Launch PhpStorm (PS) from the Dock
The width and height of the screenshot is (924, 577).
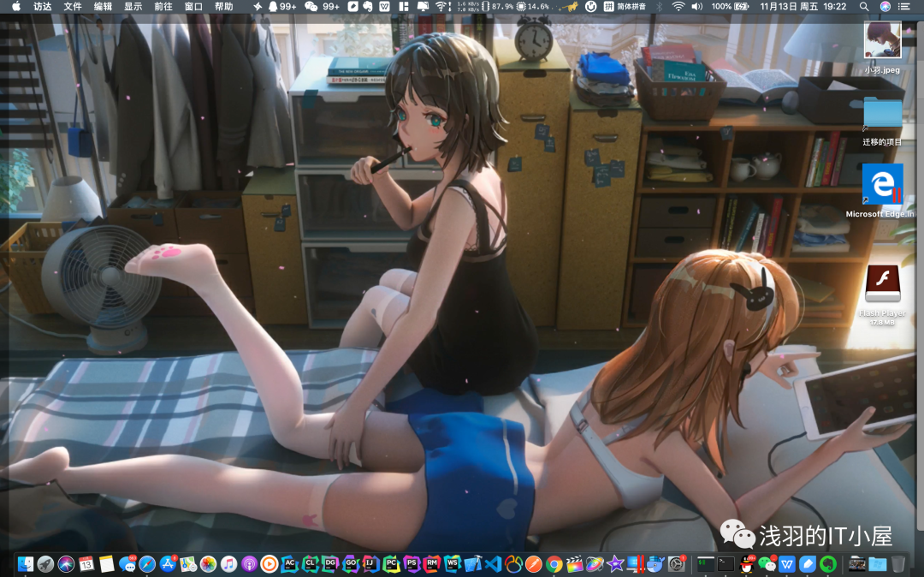pos(412,564)
